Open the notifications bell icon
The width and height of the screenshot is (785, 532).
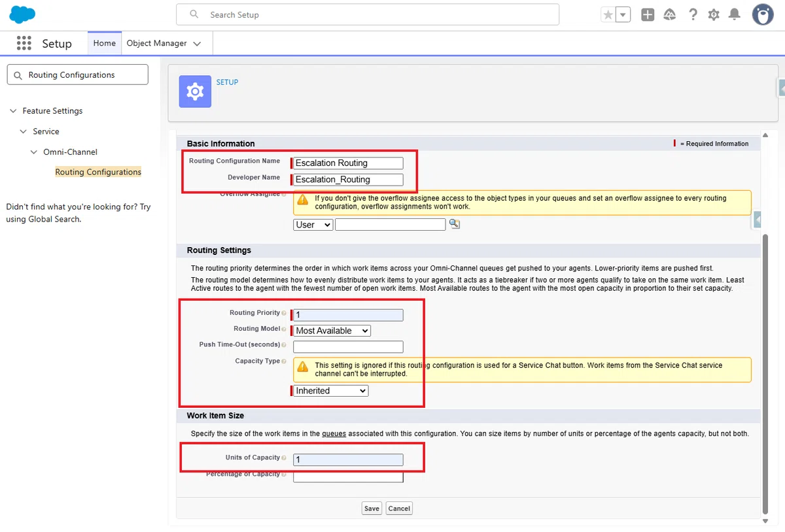point(735,14)
